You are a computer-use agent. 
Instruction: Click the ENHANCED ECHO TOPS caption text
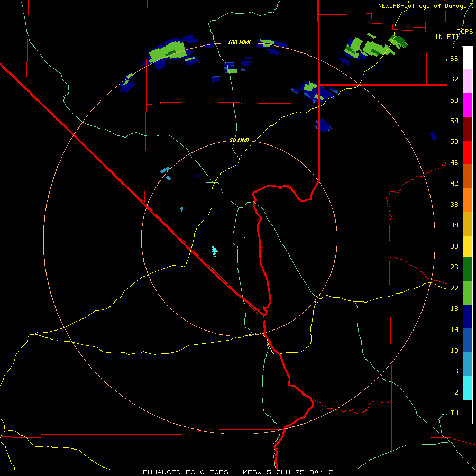(x=186, y=472)
